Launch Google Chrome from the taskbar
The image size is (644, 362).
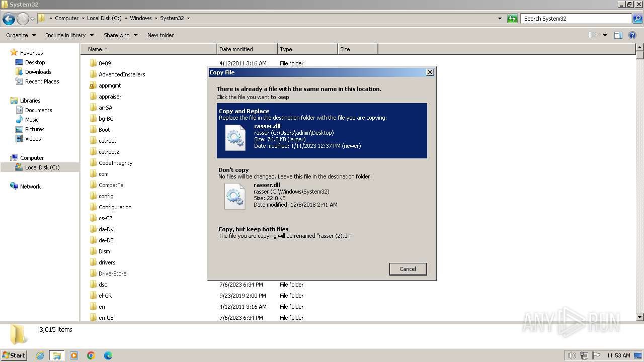click(91, 355)
